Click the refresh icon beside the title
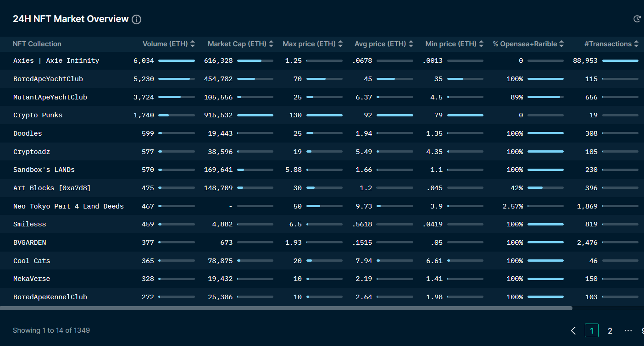Viewport: 644px width, 346px height. coord(637,19)
